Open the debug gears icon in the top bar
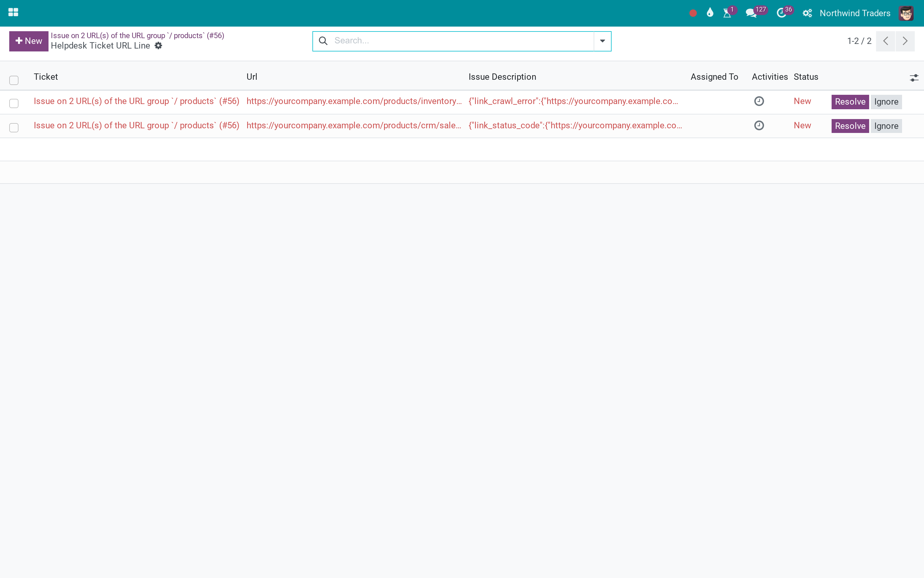Image resolution: width=924 pixels, height=578 pixels. (x=807, y=13)
